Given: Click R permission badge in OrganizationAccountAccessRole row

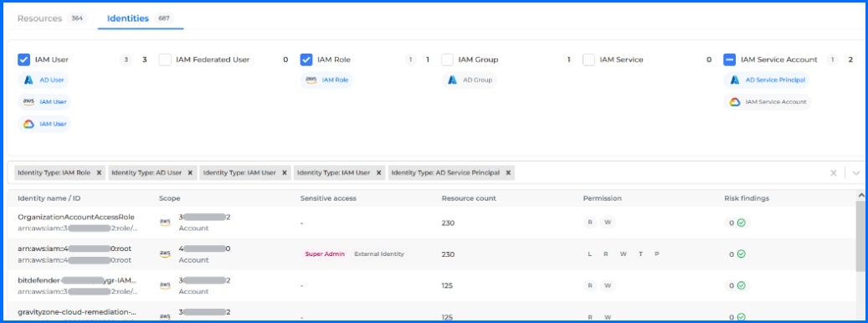Looking at the screenshot, I should (591, 223).
